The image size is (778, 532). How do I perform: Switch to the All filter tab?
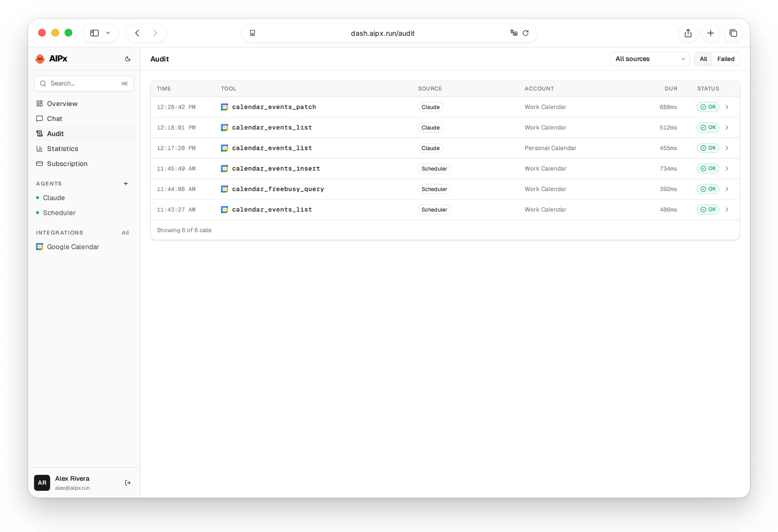click(x=703, y=59)
